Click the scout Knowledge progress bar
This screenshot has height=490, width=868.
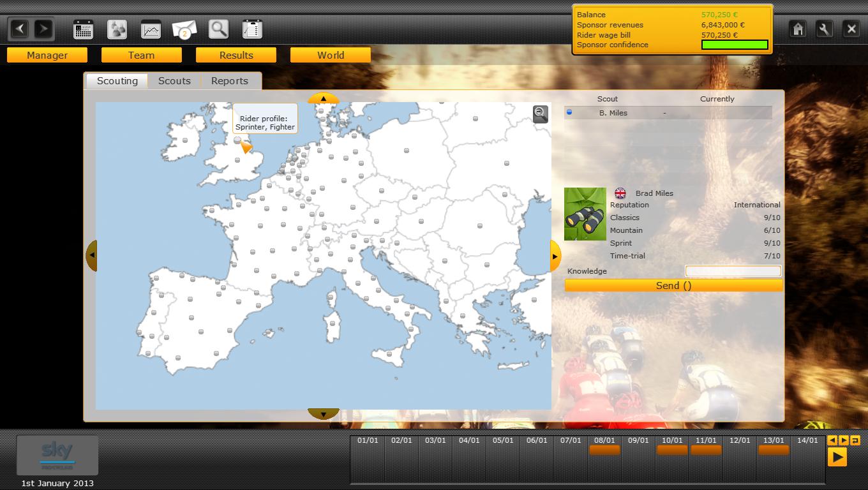[x=733, y=271]
